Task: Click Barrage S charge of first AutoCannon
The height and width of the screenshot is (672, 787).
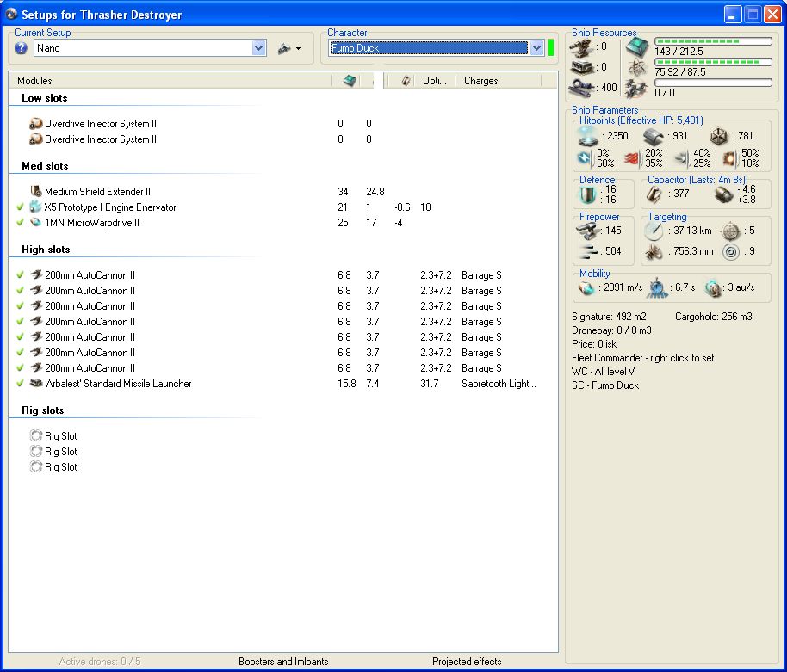Action: (482, 275)
